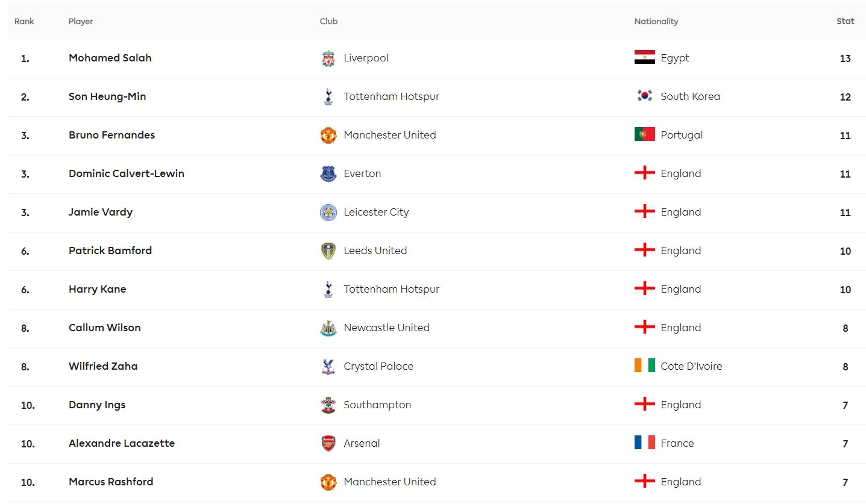Click the Stat column header
866x504 pixels.
[x=845, y=21]
